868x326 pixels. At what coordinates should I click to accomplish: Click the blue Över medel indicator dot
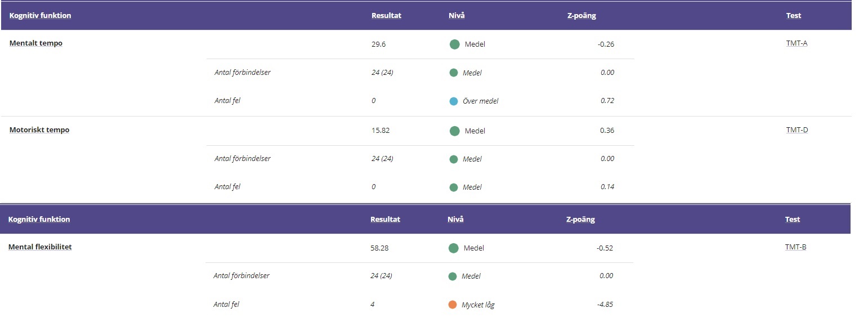[x=454, y=101]
